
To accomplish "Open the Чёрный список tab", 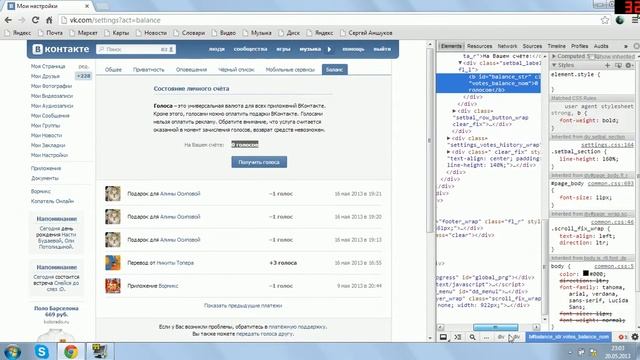I will [x=236, y=70].
